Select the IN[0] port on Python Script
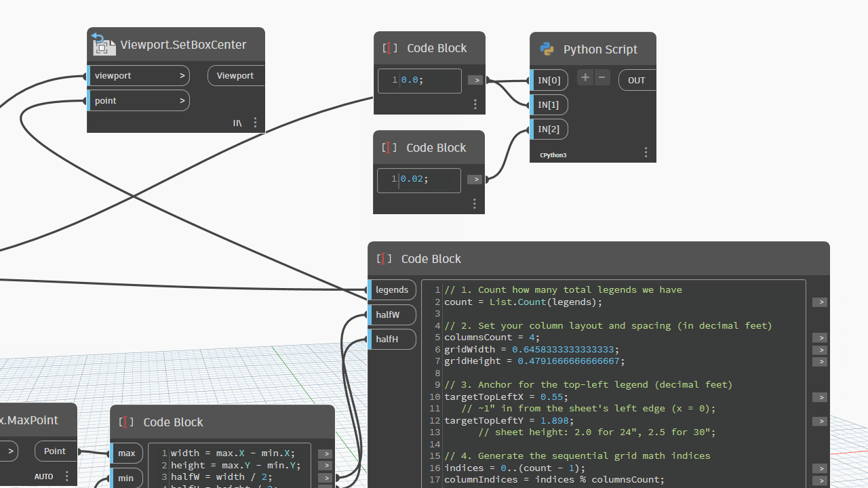The image size is (868, 488). (549, 80)
